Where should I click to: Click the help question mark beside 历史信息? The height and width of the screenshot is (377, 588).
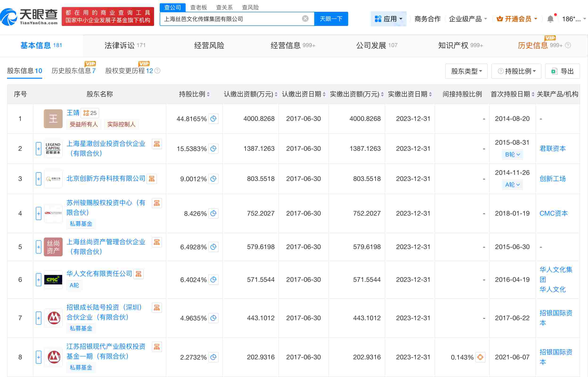click(x=568, y=45)
